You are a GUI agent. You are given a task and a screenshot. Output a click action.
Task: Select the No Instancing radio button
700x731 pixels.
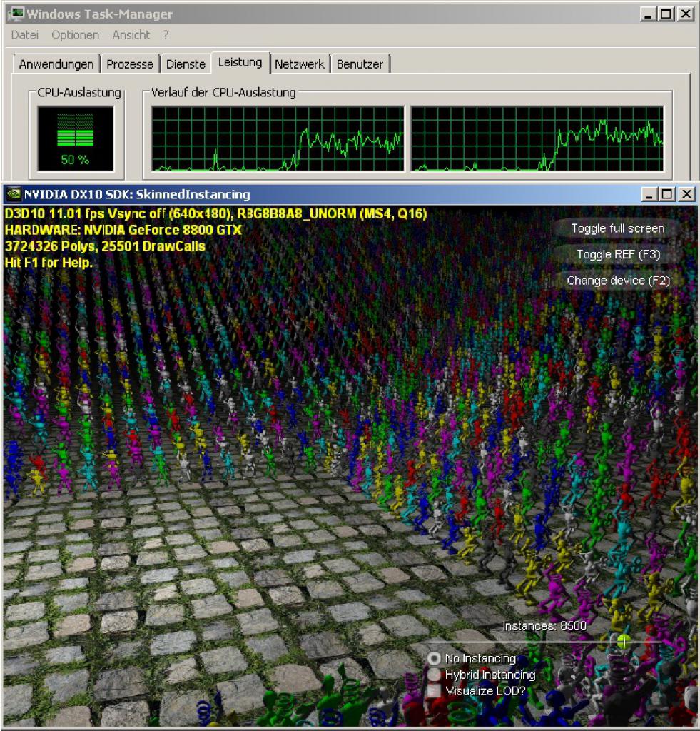(x=434, y=658)
